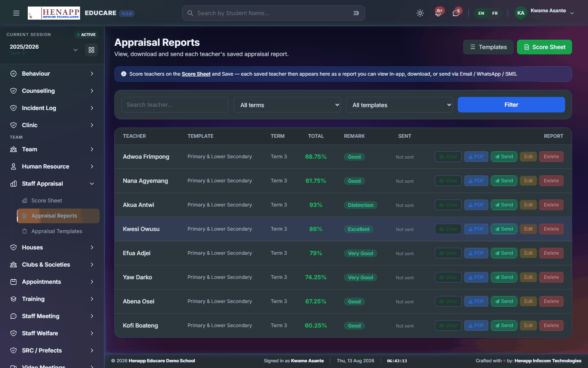Click the SRC / Prefects shield icon
Image resolution: width=588 pixels, height=368 pixels.
[x=13, y=350]
